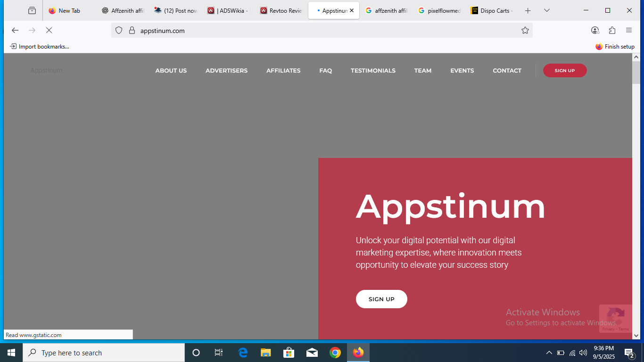Go to the Affiliates section
The image size is (644, 362).
click(x=283, y=71)
